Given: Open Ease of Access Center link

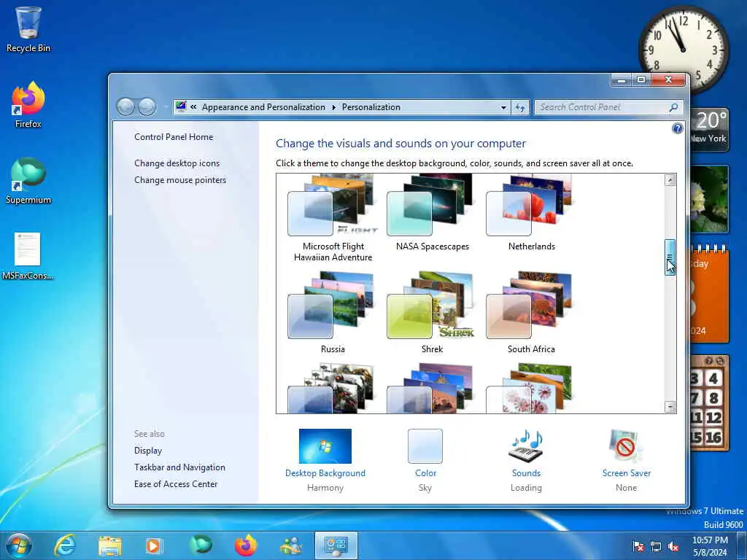Looking at the screenshot, I should pos(176,484).
